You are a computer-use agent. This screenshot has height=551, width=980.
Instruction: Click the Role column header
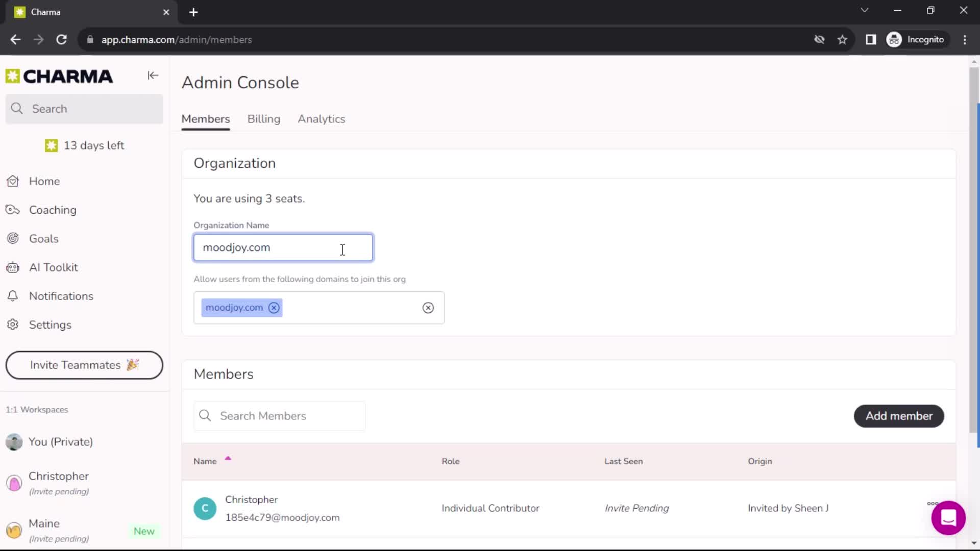pos(451,461)
